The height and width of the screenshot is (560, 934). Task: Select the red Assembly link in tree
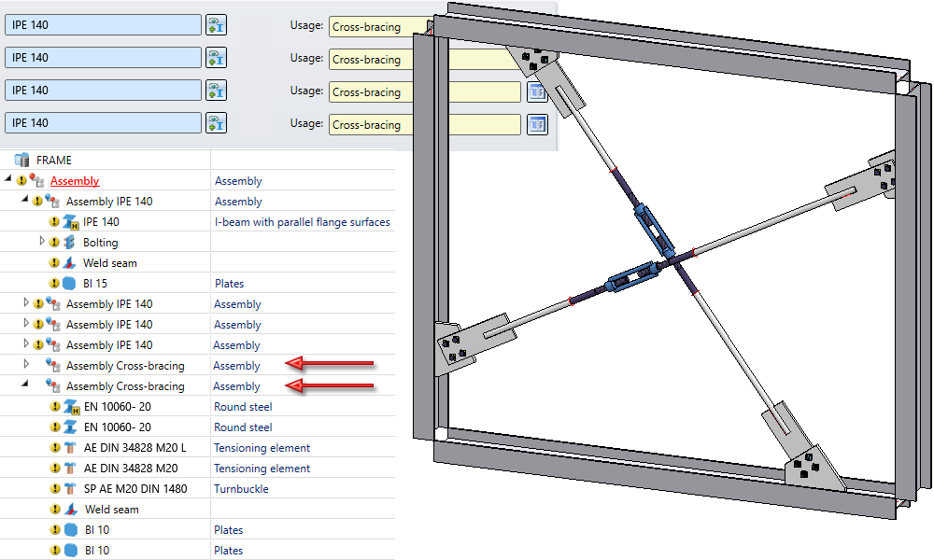75,181
